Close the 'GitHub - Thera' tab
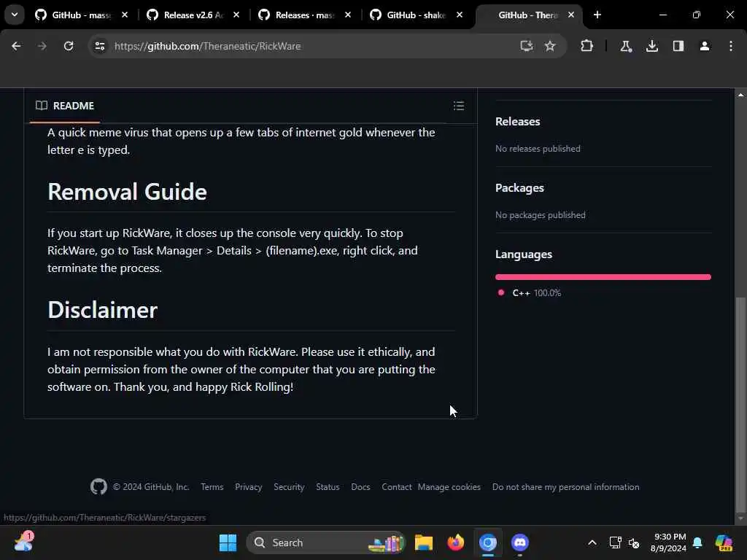This screenshot has width=747, height=560. click(x=570, y=15)
